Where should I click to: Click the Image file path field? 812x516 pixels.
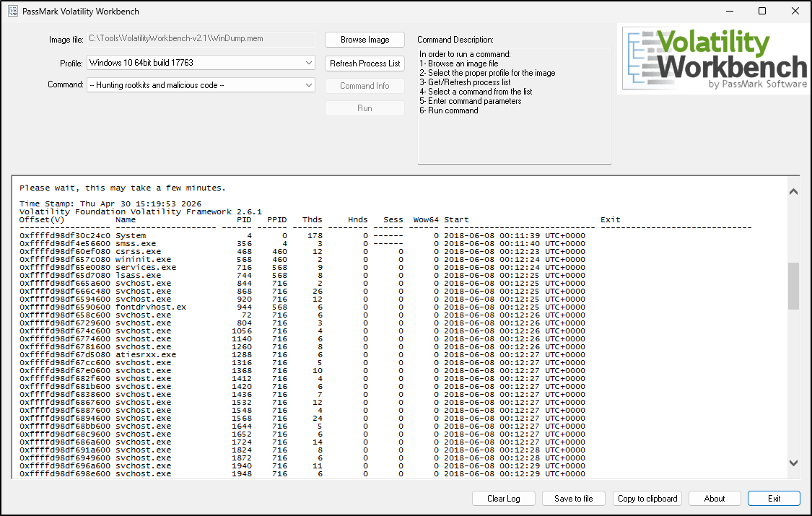tap(201, 39)
